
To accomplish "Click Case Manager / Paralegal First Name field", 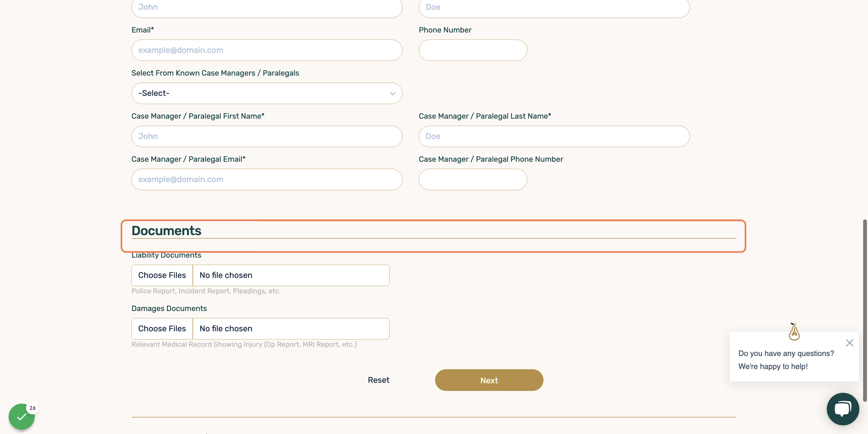I will 267,136.
